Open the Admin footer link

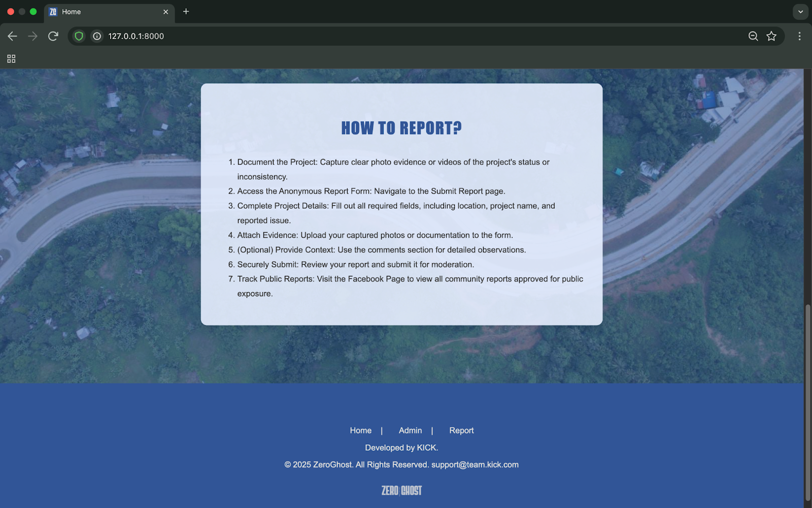tap(410, 430)
